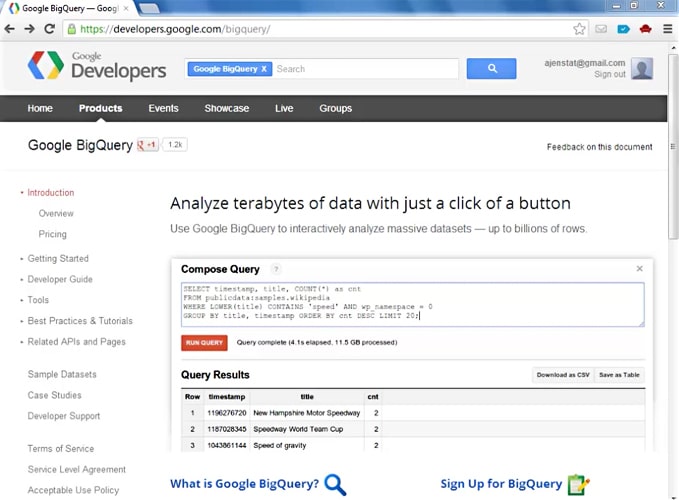The height and width of the screenshot is (500, 679).
Task: Click the green padlock in the address bar
Action: coord(72,29)
